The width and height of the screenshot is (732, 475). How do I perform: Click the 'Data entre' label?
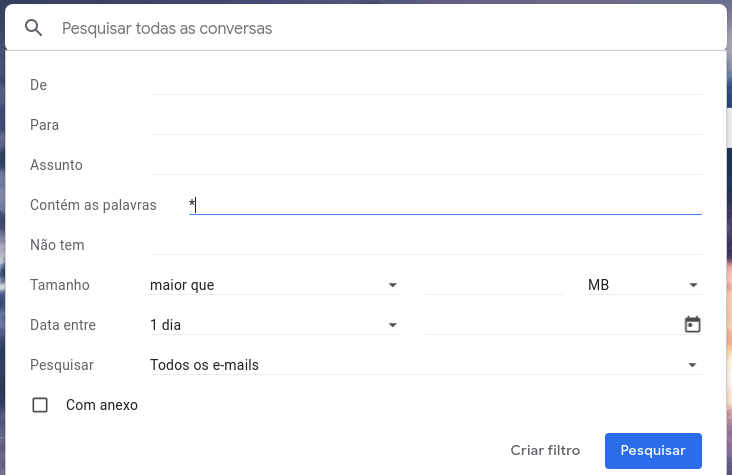(x=63, y=325)
